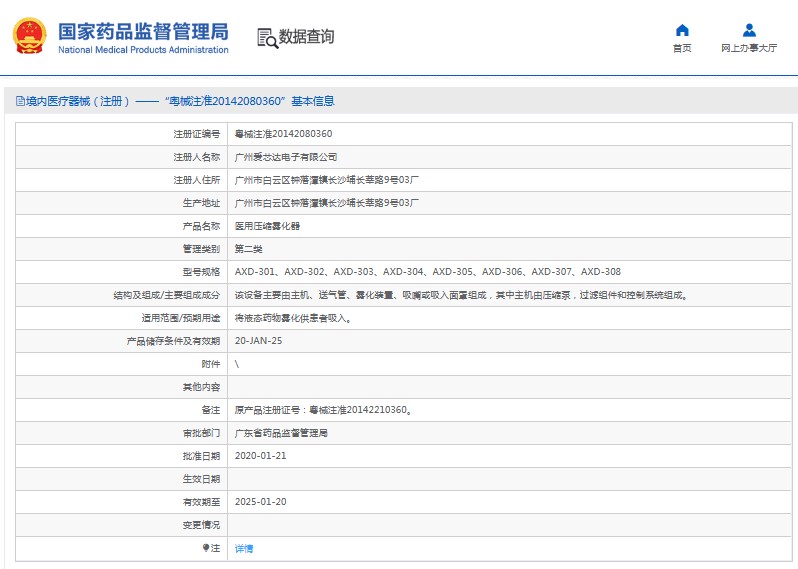Select approval date 2020-01-21

(260, 456)
